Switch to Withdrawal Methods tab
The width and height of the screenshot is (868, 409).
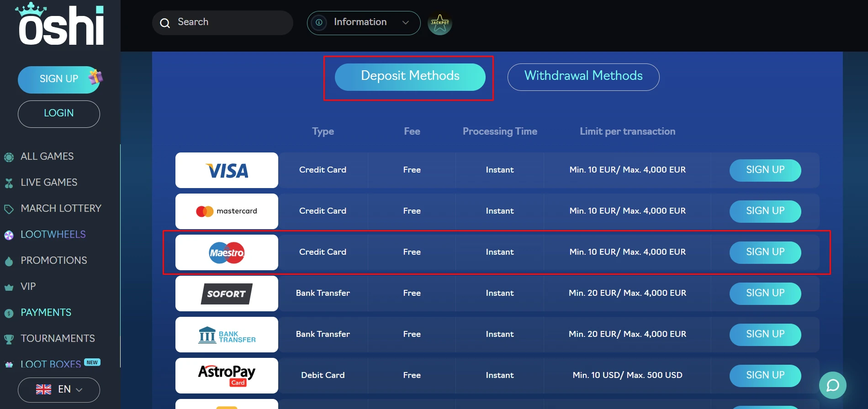click(x=583, y=77)
